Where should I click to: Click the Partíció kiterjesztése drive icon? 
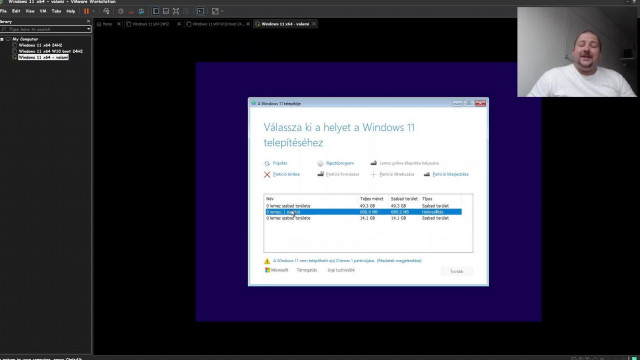click(x=427, y=174)
